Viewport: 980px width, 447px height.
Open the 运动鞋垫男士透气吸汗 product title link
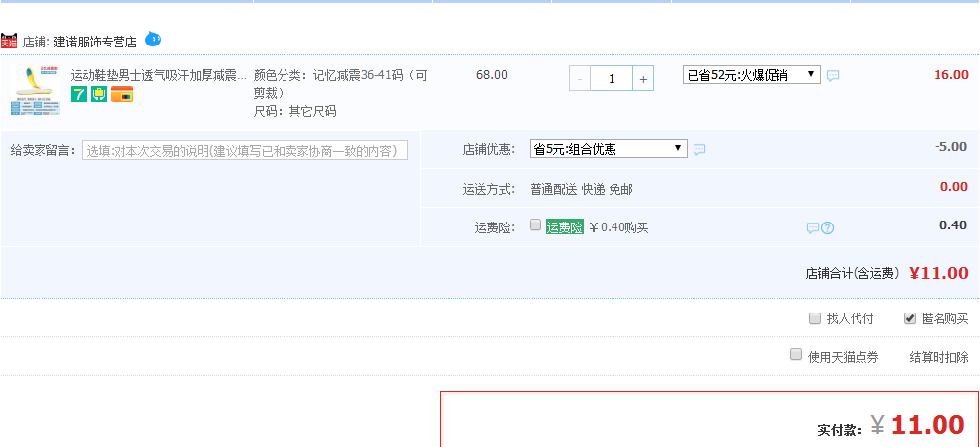[158, 75]
